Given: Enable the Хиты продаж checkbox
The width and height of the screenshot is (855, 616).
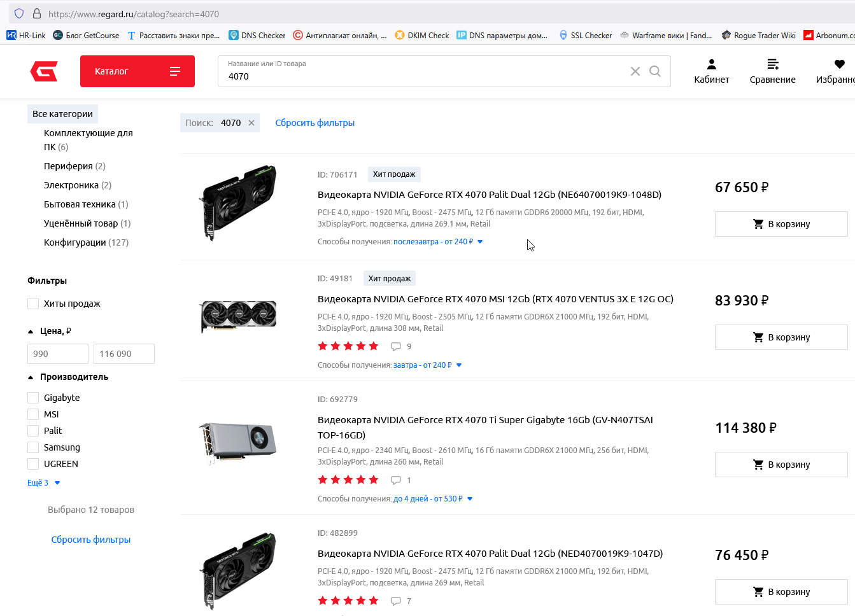Looking at the screenshot, I should (33, 304).
